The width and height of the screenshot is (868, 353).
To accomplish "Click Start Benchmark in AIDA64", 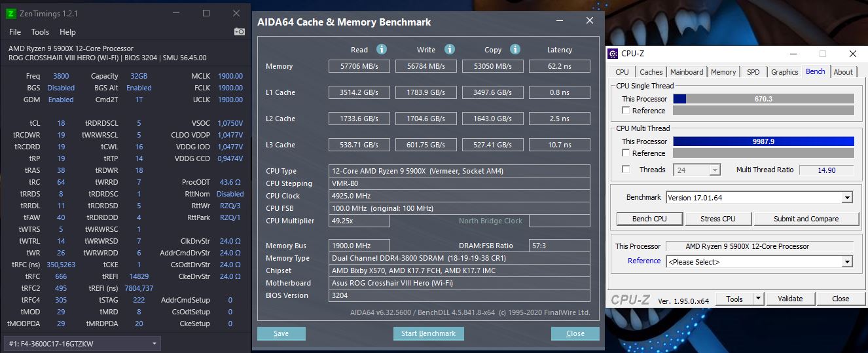I will tap(428, 333).
